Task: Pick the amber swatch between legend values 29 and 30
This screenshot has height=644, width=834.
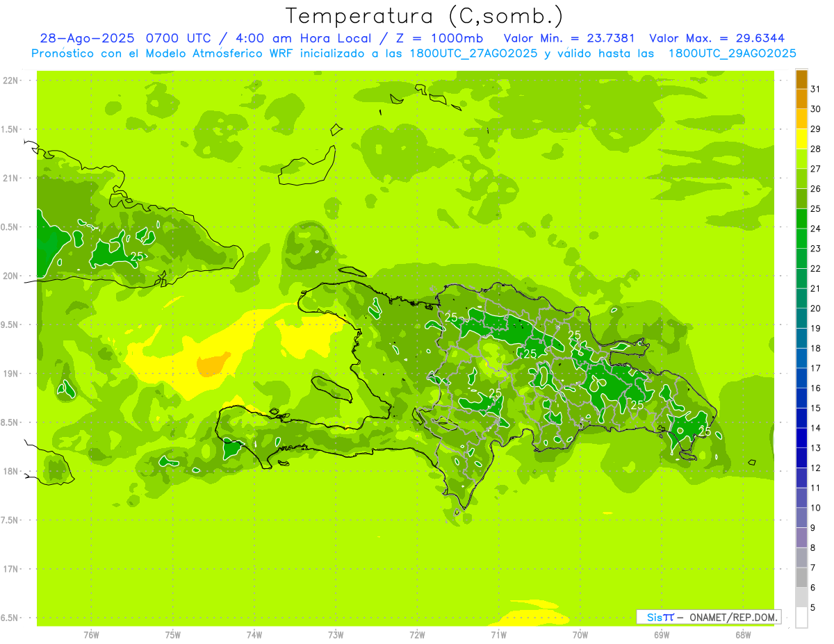Action: [801, 119]
